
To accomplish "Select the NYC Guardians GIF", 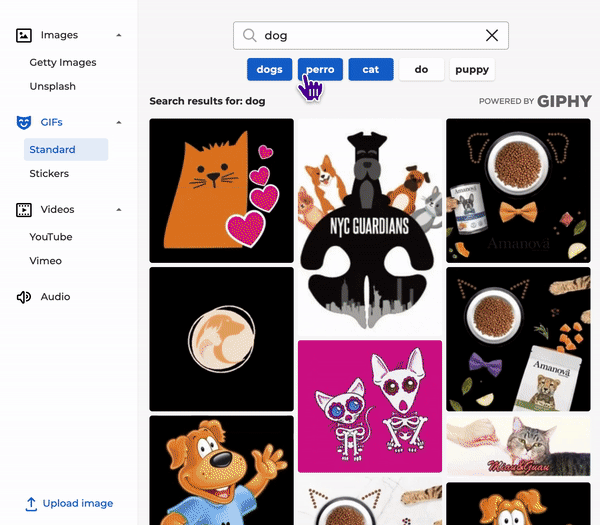I will click(370, 227).
